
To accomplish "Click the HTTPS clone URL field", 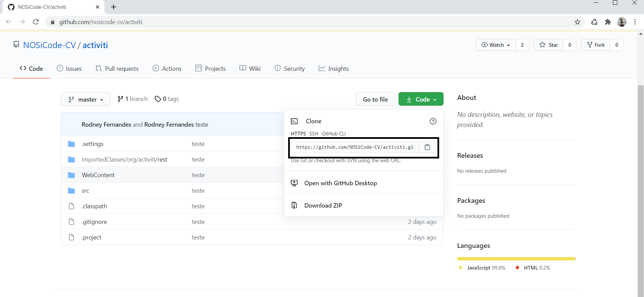I will click(x=355, y=147).
